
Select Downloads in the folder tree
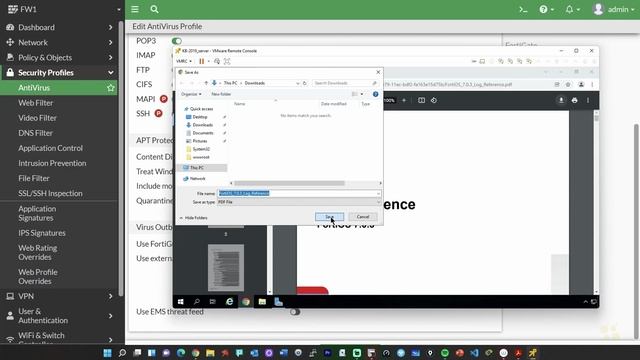click(203, 125)
